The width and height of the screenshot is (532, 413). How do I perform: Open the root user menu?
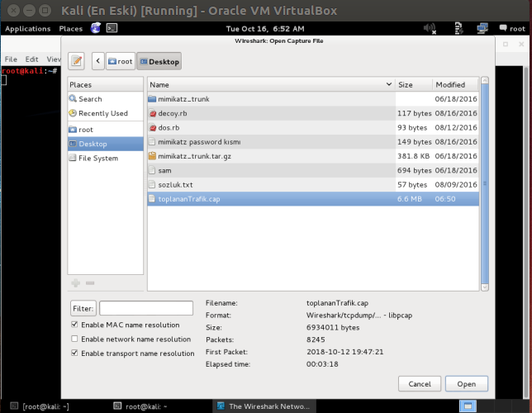pos(512,29)
